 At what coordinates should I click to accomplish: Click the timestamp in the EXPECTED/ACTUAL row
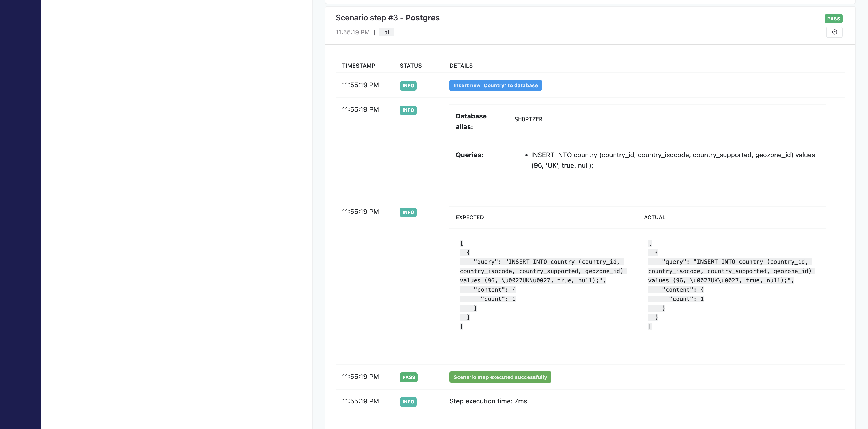(360, 212)
